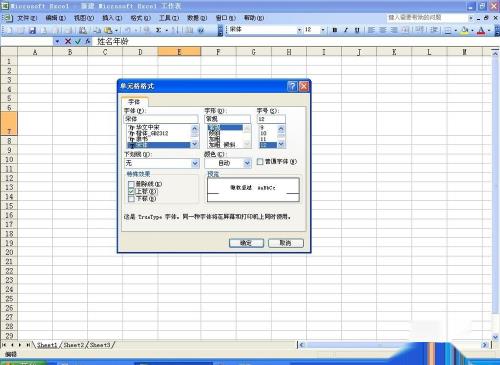
Task: Open the 窗口 Window menu
Action: click(x=226, y=18)
